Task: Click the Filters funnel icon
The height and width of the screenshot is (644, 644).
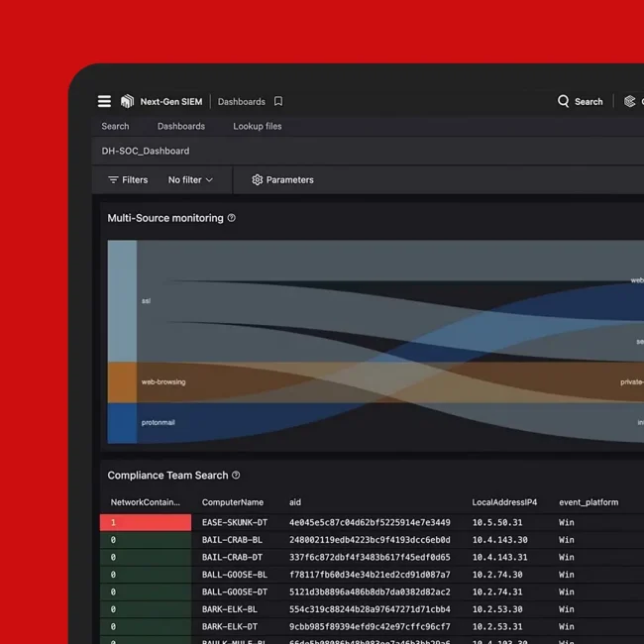Action: point(113,180)
